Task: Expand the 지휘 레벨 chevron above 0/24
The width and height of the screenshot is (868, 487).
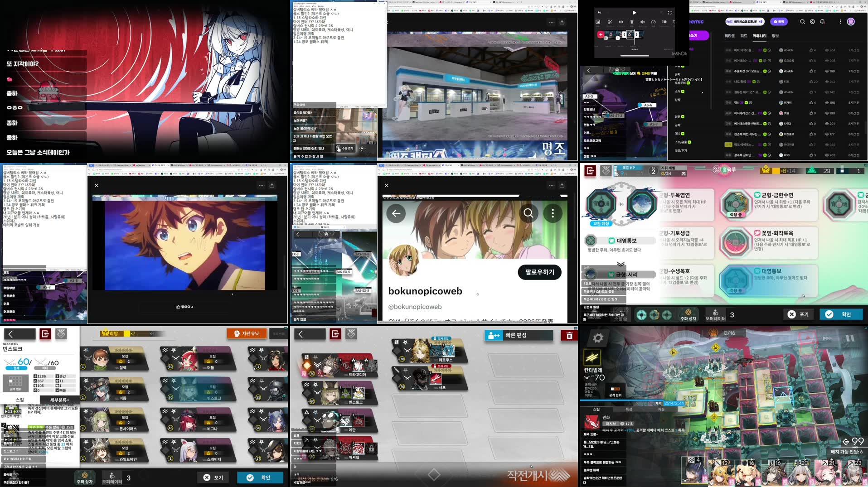Action: pos(684,174)
